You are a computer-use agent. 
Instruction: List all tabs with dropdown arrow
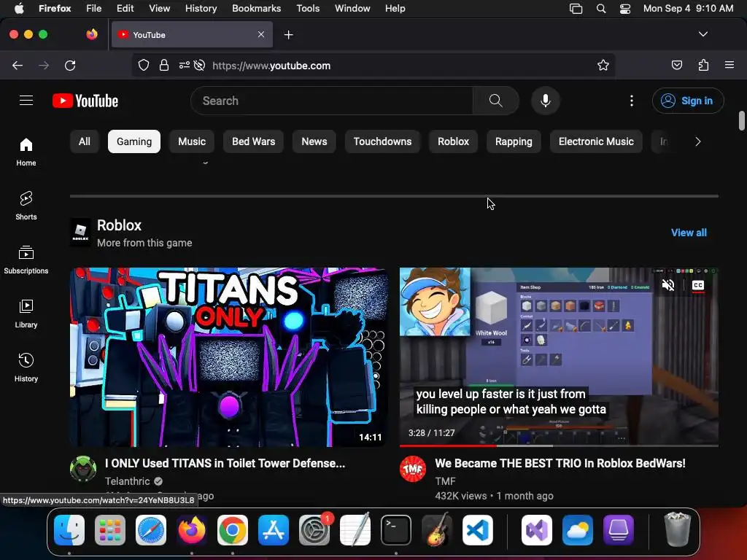(703, 34)
